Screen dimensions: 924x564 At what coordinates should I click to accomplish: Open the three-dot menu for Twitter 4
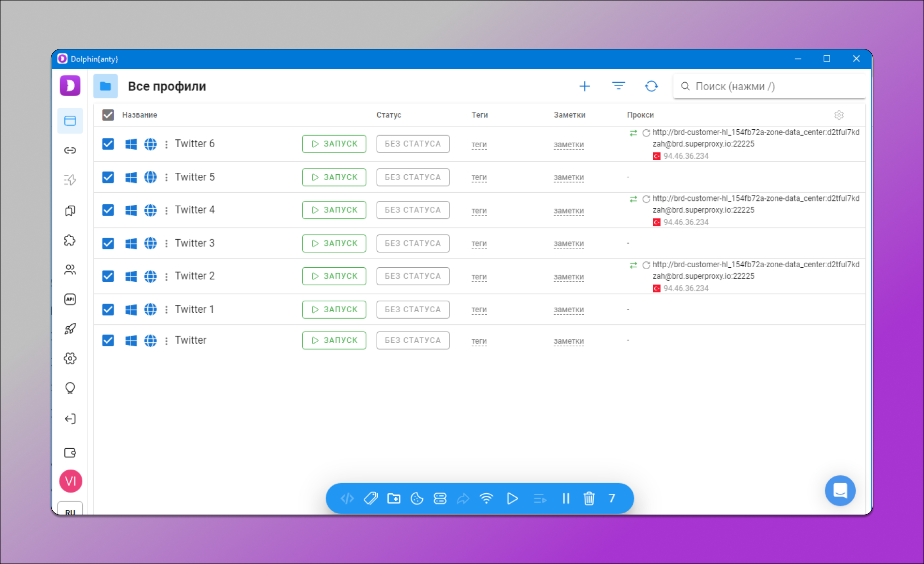166,210
